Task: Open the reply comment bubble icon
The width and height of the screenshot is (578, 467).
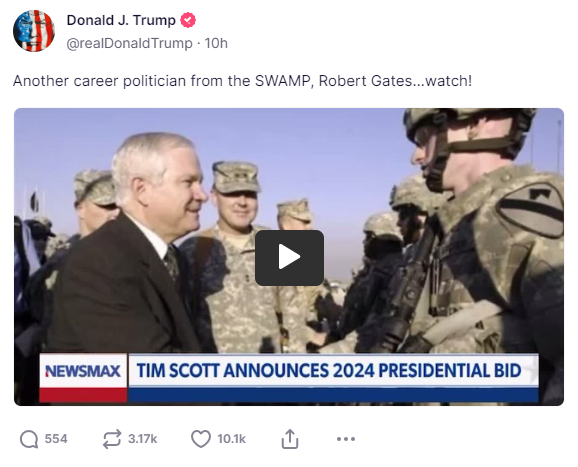Action: (x=29, y=439)
